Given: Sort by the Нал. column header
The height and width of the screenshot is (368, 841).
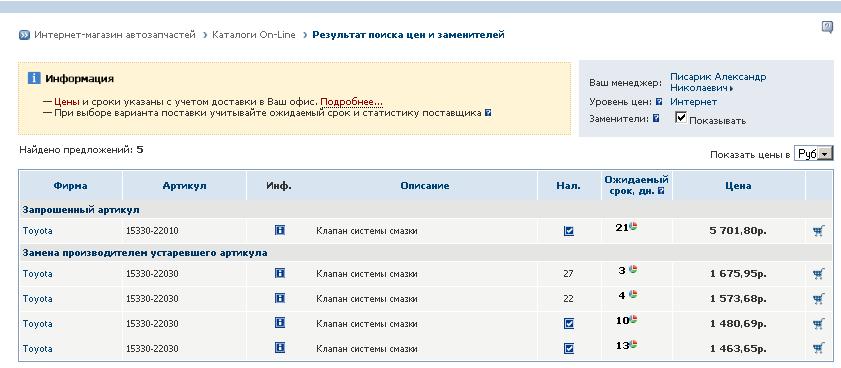Looking at the screenshot, I should tap(568, 186).
